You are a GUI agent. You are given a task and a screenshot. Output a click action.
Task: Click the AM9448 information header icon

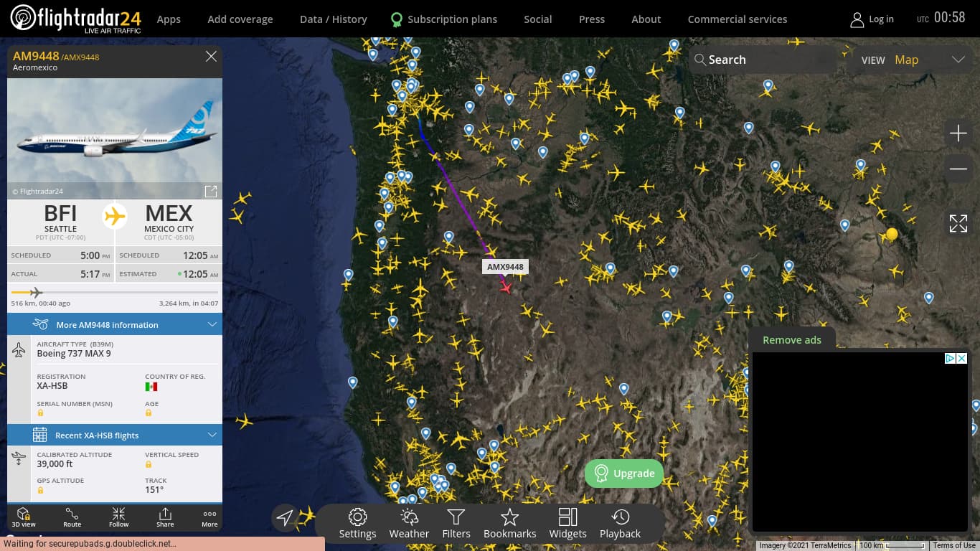pos(40,324)
